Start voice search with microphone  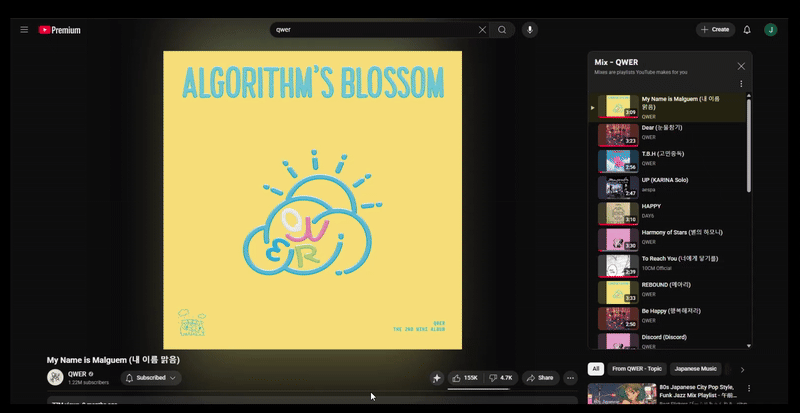(530, 30)
